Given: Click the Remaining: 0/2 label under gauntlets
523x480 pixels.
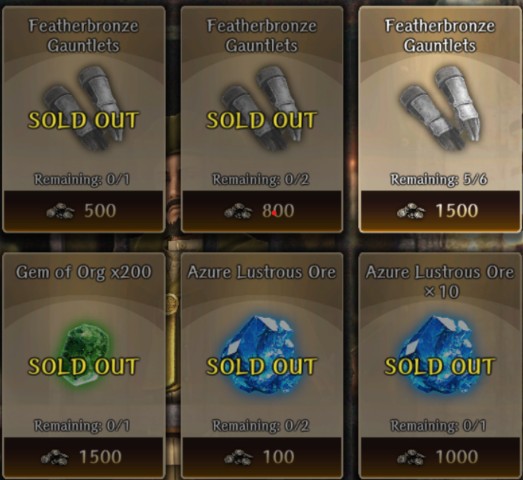Looking at the screenshot, I should pos(261,179).
